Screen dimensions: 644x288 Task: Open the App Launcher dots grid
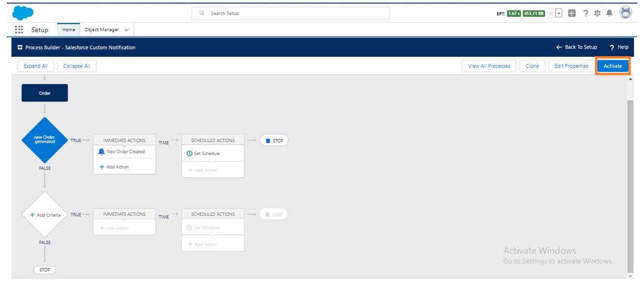pos(19,30)
